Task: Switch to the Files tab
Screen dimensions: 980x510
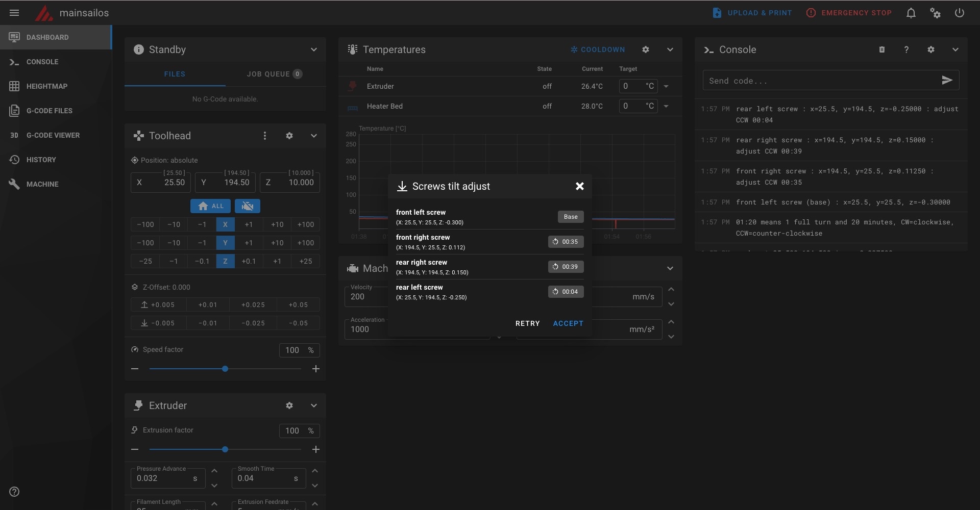Action: pyautogui.click(x=175, y=74)
